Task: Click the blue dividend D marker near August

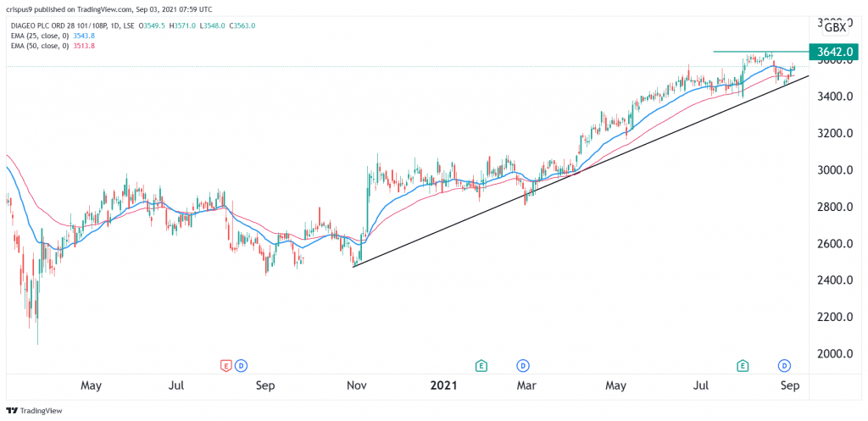Action: [240, 365]
